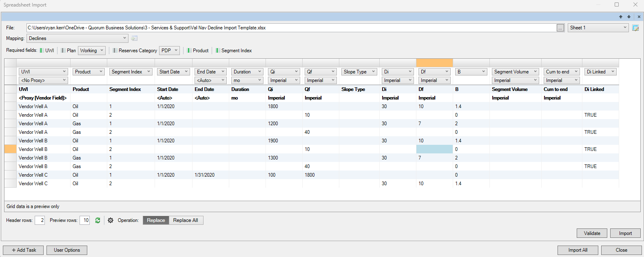Click the move task down arrow
Image resolution: width=644 pixels, height=257 pixels.
(629, 17)
